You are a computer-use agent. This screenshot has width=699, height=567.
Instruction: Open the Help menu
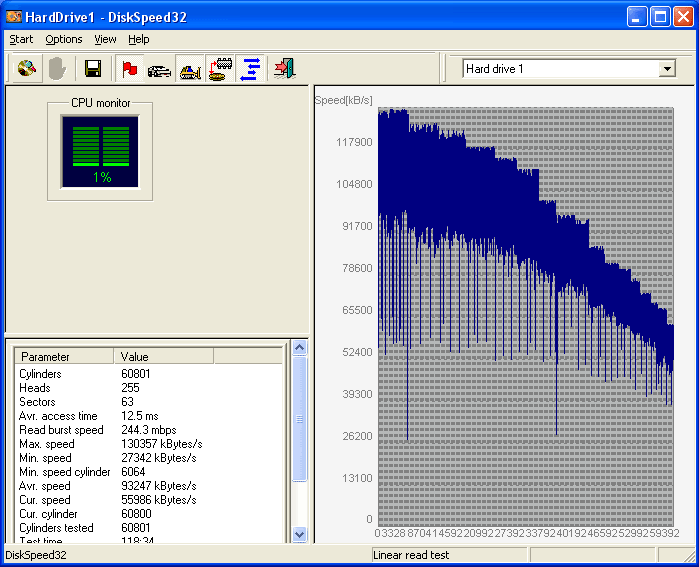pos(139,39)
